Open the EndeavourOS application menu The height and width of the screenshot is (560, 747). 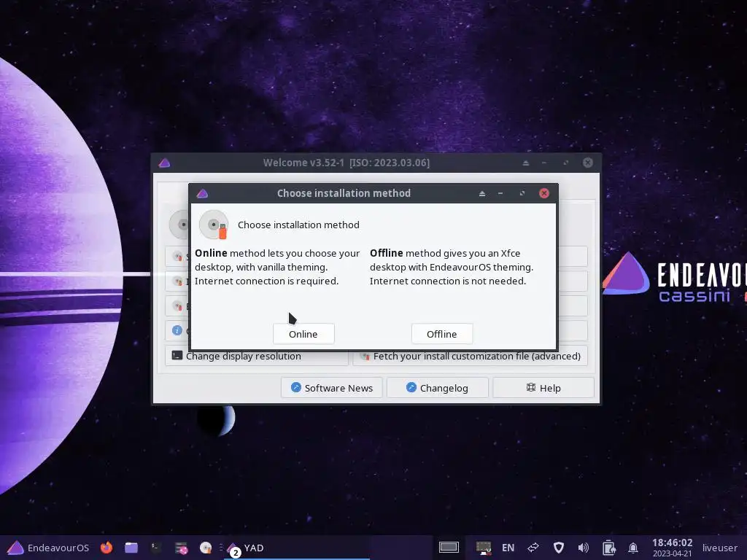(x=48, y=548)
